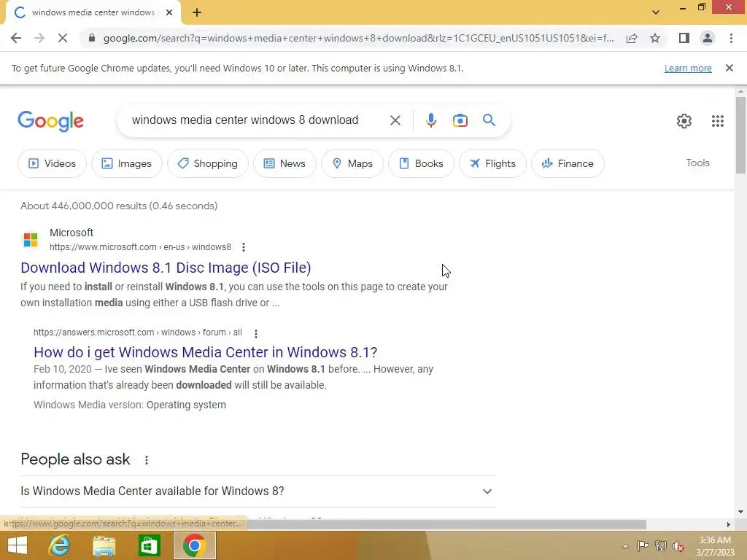This screenshot has width=747, height=560.
Task: Search by image with camera icon
Action: click(460, 120)
